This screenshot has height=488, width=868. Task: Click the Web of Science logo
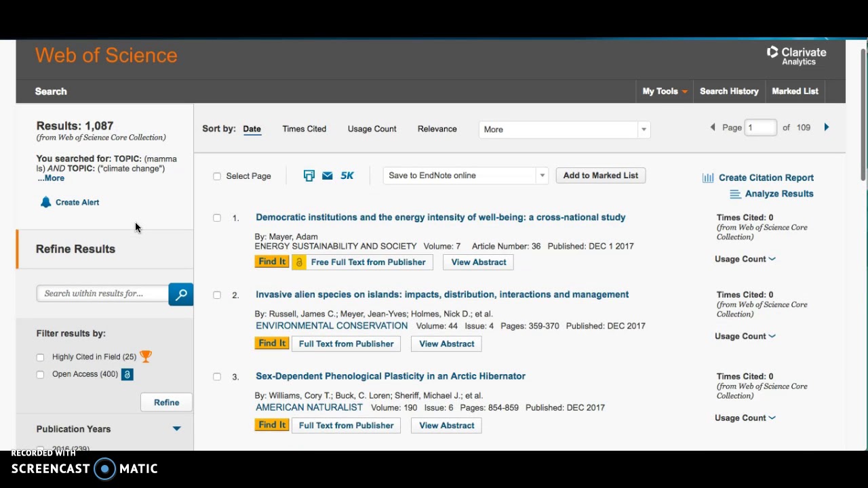pyautogui.click(x=106, y=56)
